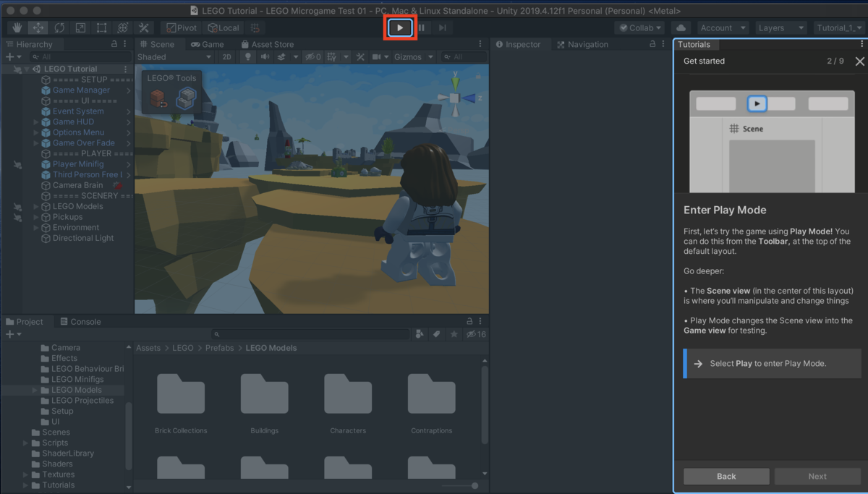The height and width of the screenshot is (494, 868).
Task: Select the Rect transform tool
Action: pos(101,27)
